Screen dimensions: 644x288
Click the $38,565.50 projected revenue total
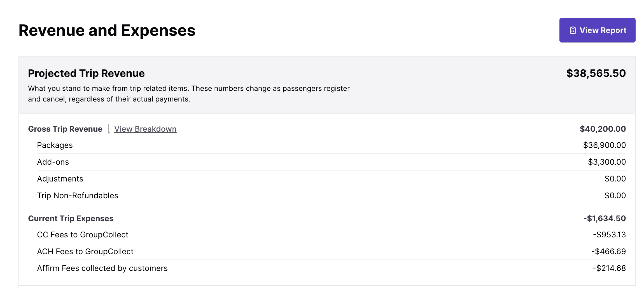point(596,73)
